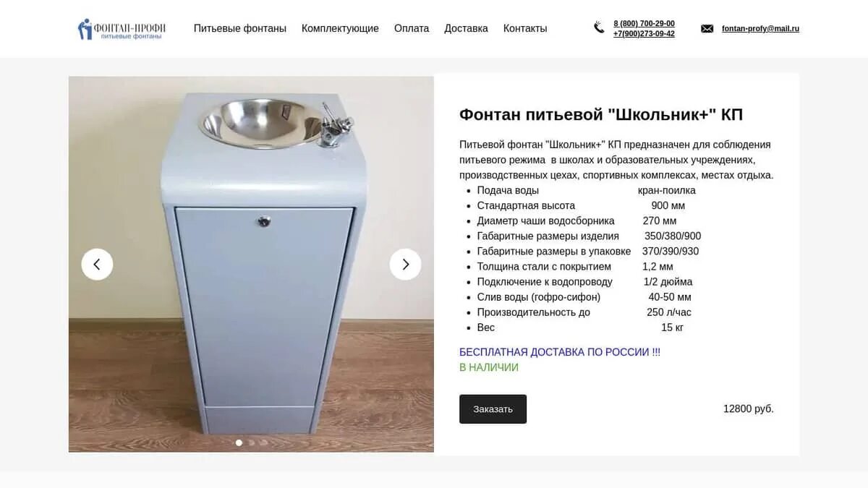Click the Заказать order button
This screenshot has height=488, width=868.
click(x=493, y=409)
